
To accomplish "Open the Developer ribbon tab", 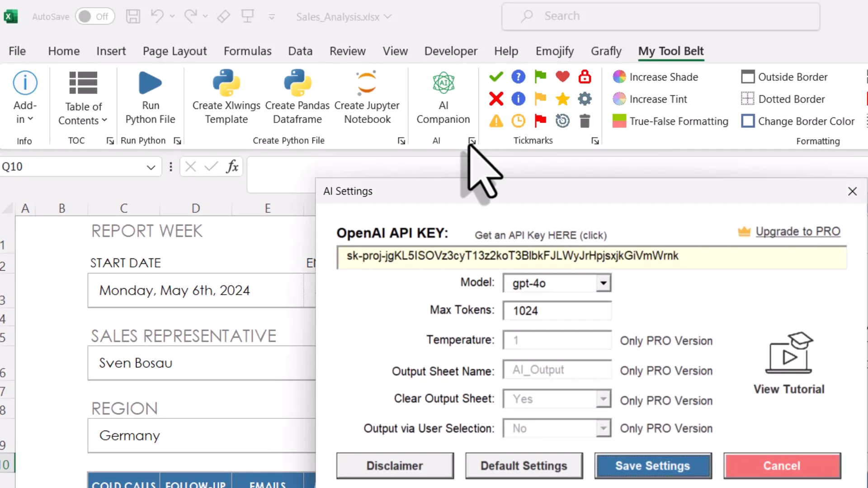I will point(451,51).
